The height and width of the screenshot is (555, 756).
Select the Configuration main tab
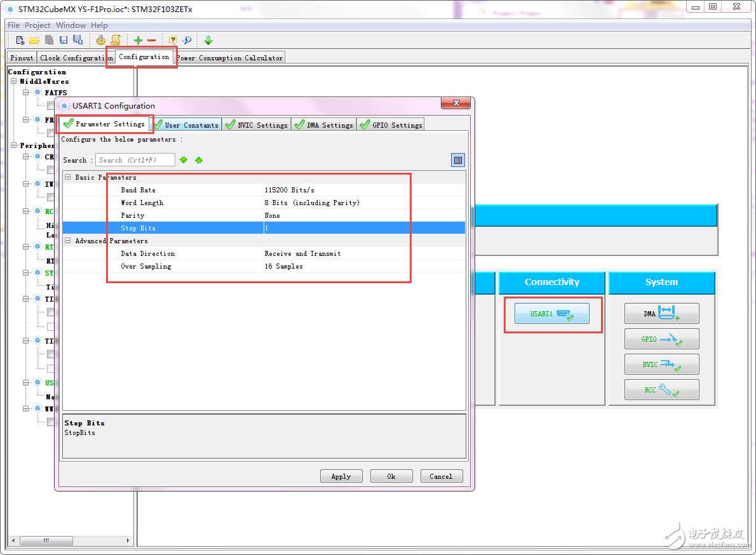coord(144,57)
